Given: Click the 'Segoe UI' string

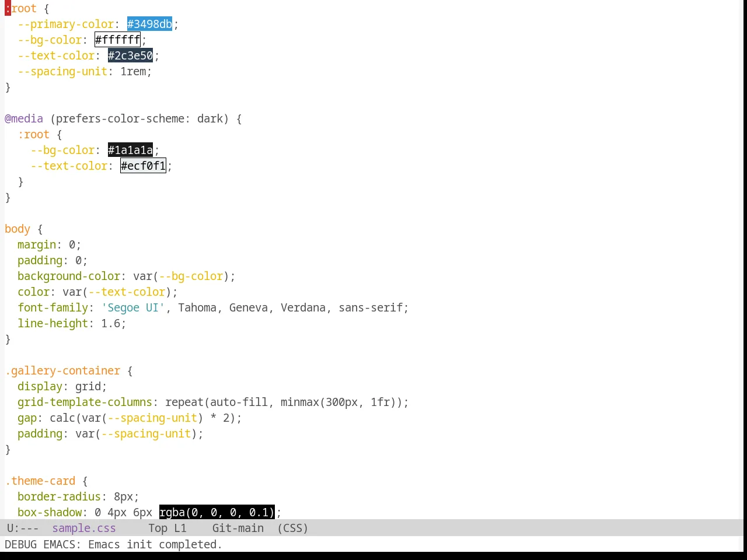Looking at the screenshot, I should (x=133, y=307).
